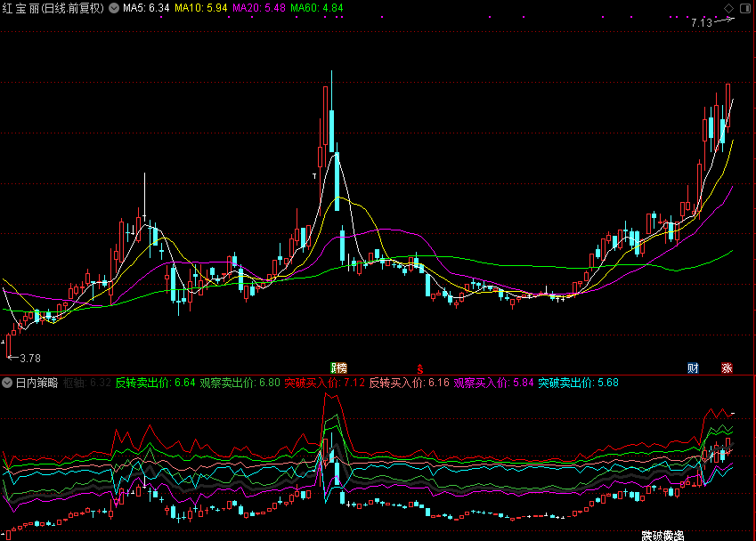Click 反转卖出价 6.64 legend label
This screenshot has height=541, width=756.
tap(155, 383)
